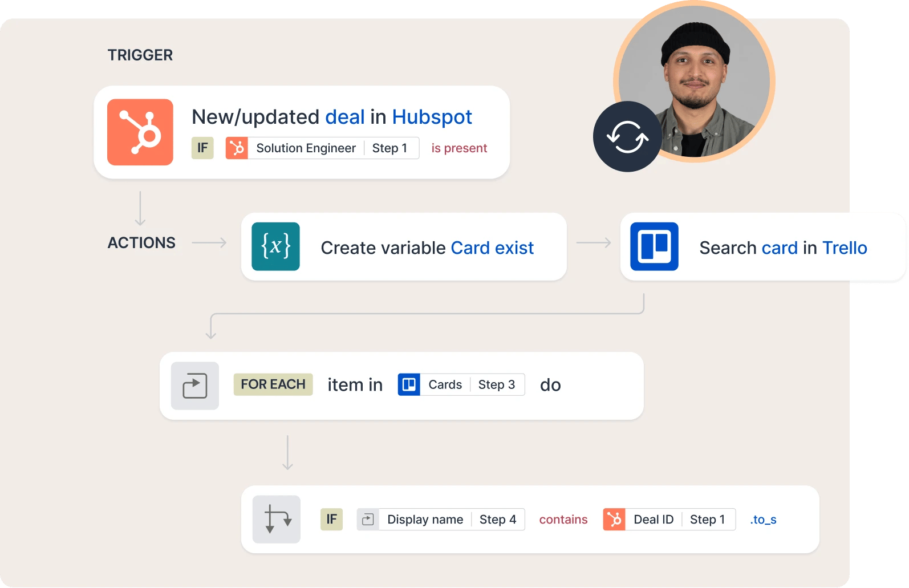The width and height of the screenshot is (909, 588).
Task: Click the 'Step 1' label beside Solution Engineer
Action: (x=389, y=148)
